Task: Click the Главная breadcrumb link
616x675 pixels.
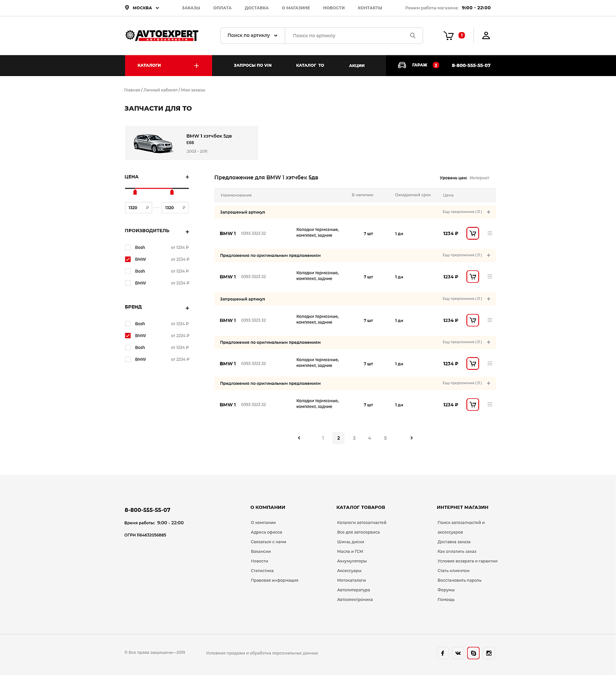Action: [x=132, y=90]
